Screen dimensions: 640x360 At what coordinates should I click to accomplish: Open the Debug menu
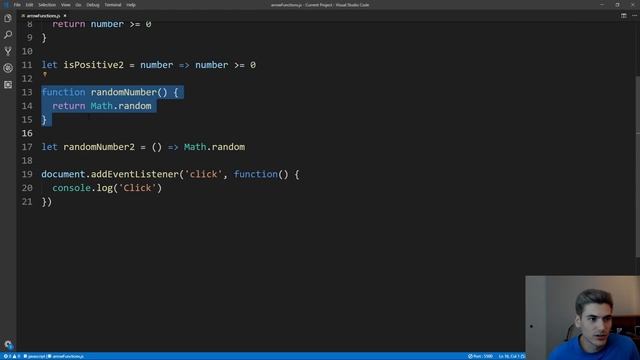(x=93, y=5)
